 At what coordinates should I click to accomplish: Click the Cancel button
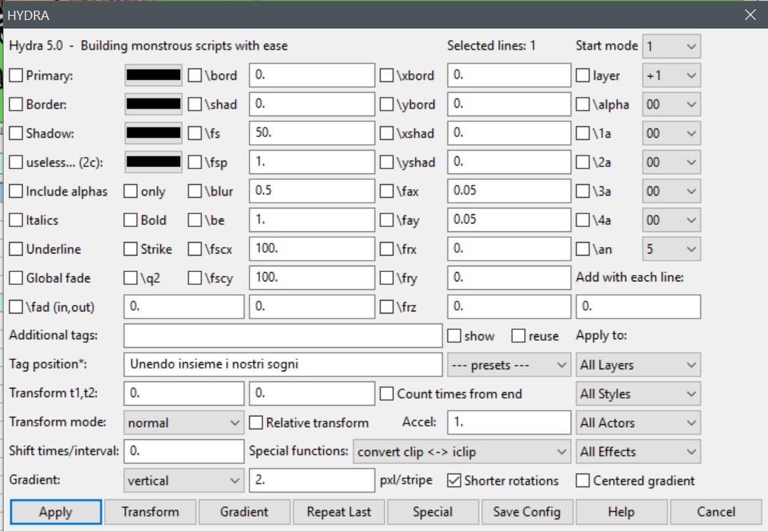point(716,512)
